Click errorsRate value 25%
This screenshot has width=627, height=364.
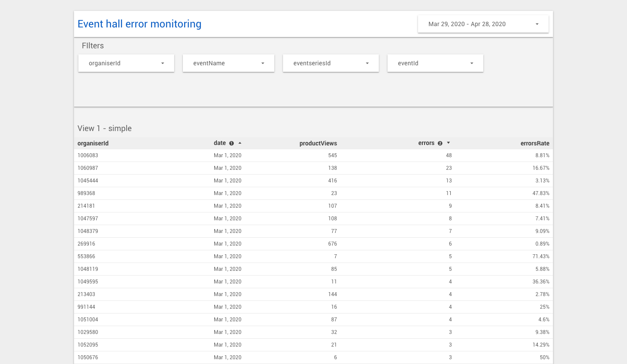545,307
